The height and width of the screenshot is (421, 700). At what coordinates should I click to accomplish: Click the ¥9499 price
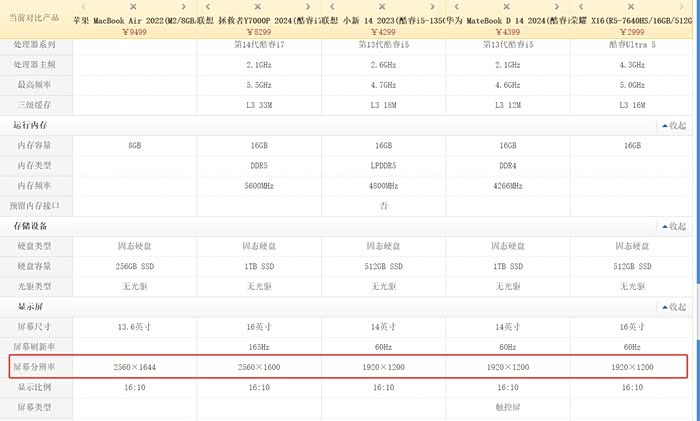134,32
